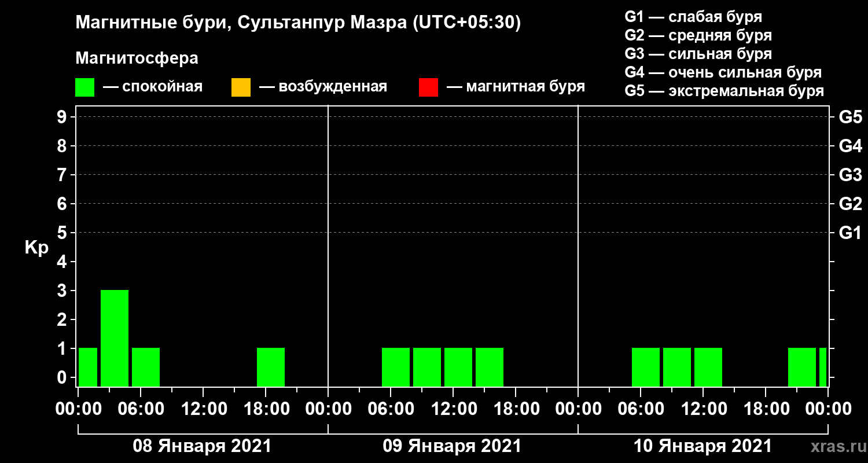
Task: Click the green 'спокойная' legend swatch
Action: coord(85,87)
